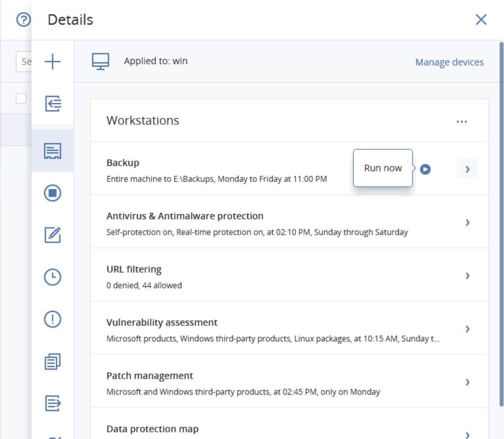504x439 pixels.
Task: Run the Backup now play button
Action: click(x=425, y=169)
